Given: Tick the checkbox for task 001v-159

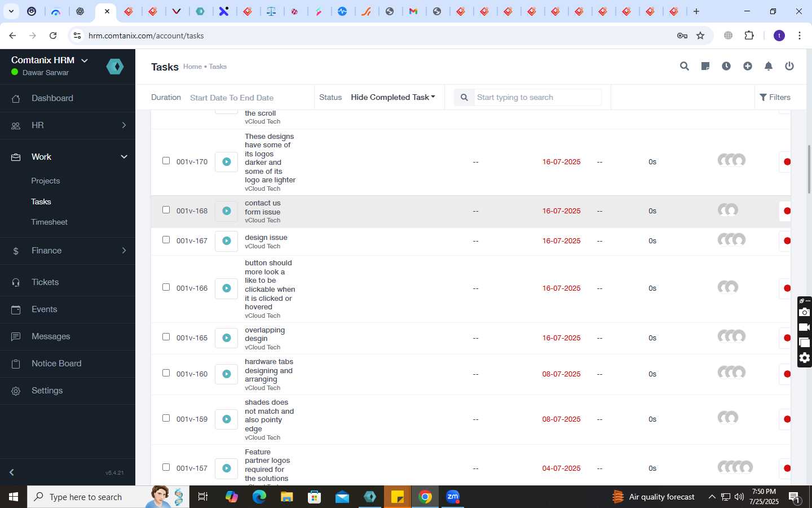Looking at the screenshot, I should click(166, 418).
